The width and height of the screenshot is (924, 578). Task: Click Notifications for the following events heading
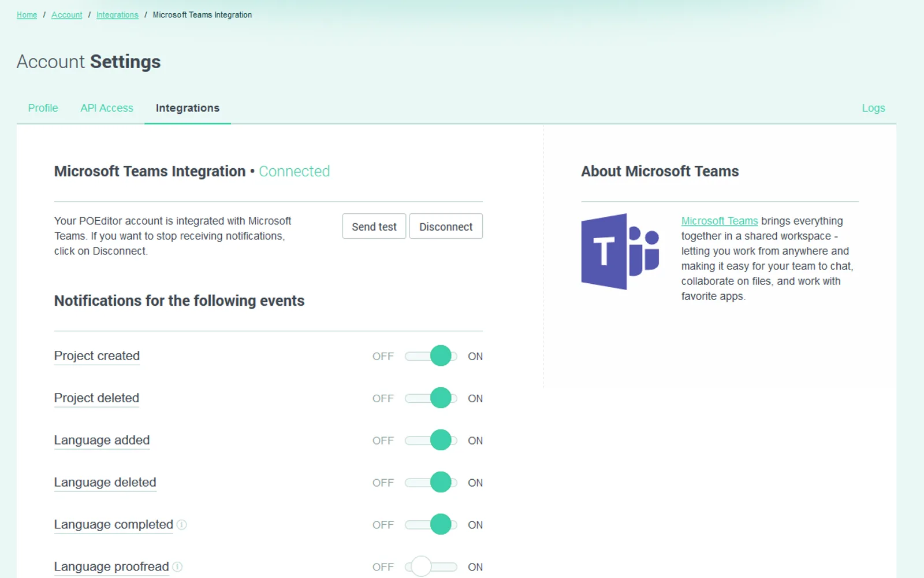(x=179, y=301)
